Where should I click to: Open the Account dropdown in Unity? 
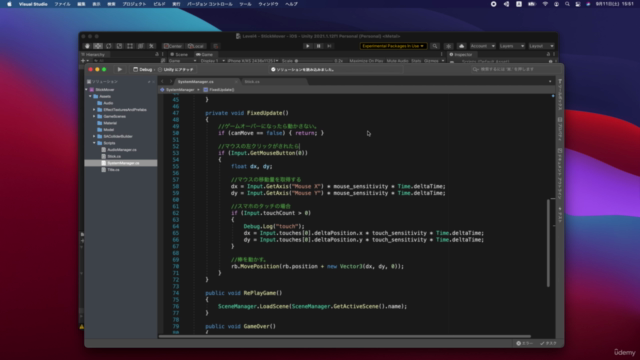click(x=482, y=46)
